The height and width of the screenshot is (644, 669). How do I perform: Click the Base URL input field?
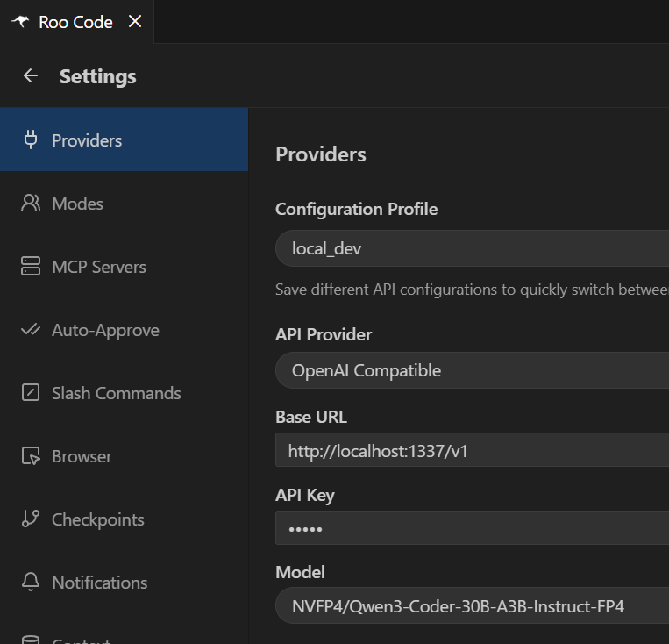click(472, 450)
